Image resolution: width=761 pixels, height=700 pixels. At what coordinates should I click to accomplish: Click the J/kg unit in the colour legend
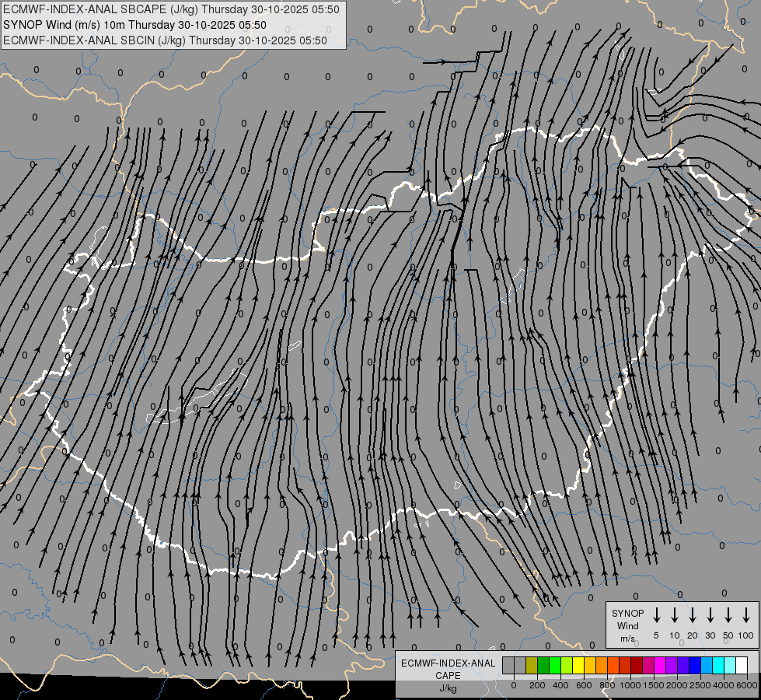(448, 688)
